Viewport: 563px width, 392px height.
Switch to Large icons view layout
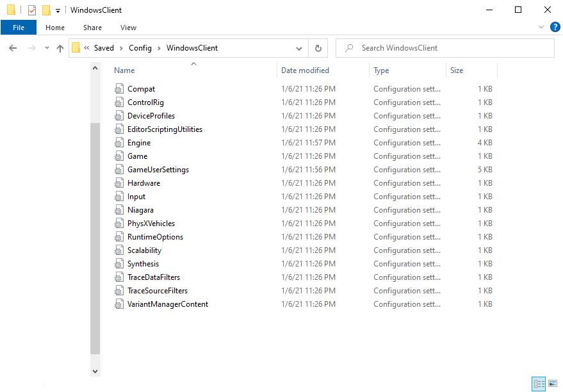point(553,384)
